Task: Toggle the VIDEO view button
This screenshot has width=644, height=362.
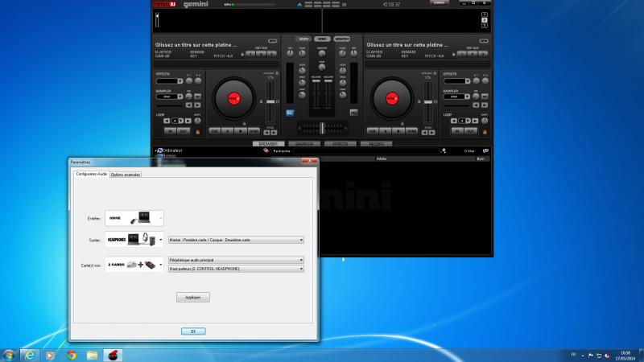Action: [x=322, y=39]
